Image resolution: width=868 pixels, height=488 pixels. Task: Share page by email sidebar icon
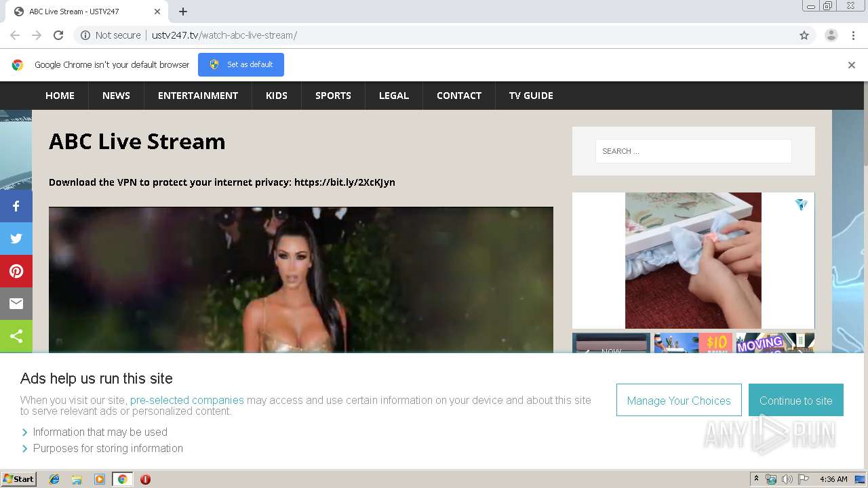tap(16, 304)
